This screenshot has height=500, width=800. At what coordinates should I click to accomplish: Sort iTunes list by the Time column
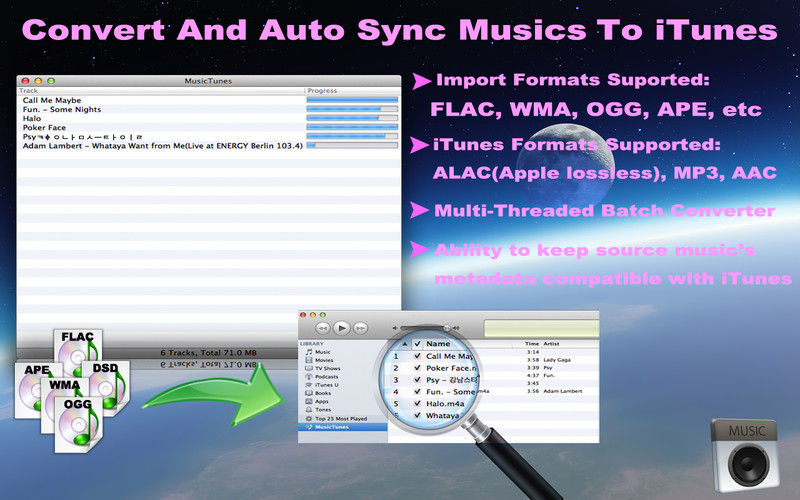pos(532,344)
